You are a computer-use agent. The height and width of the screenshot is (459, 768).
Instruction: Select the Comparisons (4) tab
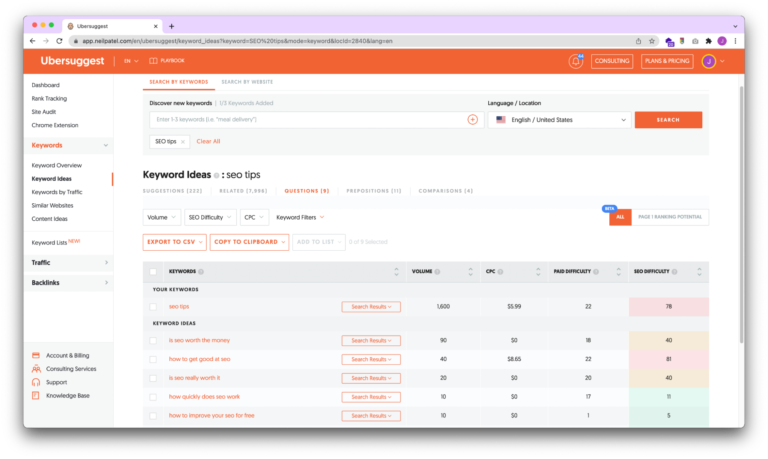point(446,191)
